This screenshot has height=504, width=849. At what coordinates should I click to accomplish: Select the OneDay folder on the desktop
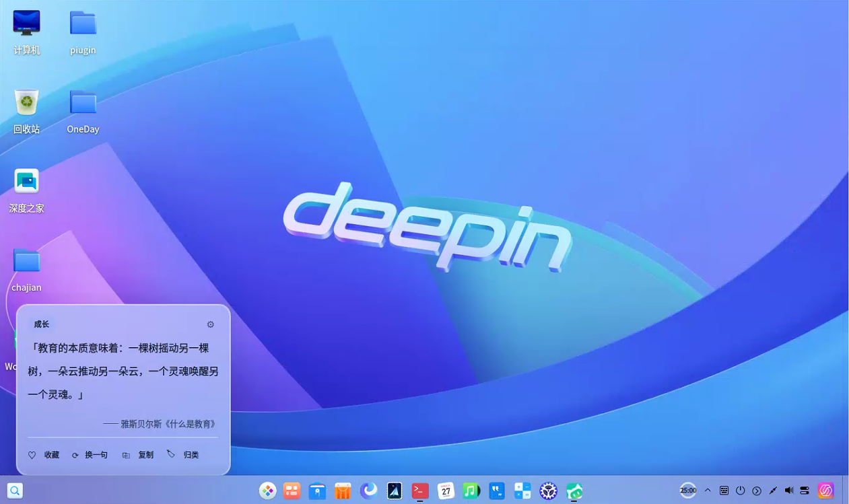click(83, 111)
